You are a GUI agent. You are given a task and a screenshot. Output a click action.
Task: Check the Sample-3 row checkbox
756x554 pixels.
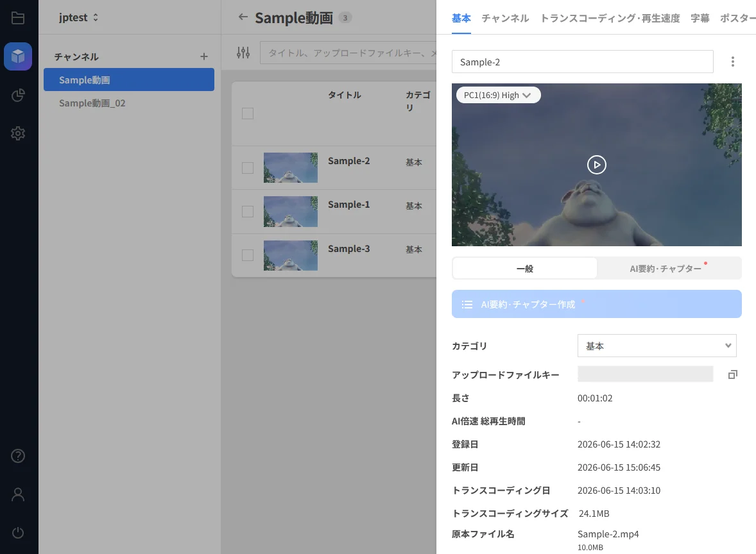click(x=247, y=255)
